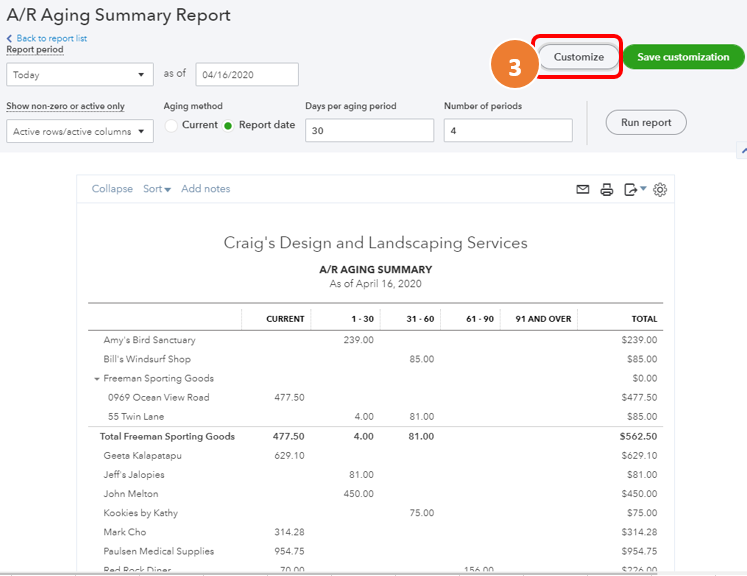The height and width of the screenshot is (576, 747).
Task: Expand the Sort dropdown menu
Action: 157,189
